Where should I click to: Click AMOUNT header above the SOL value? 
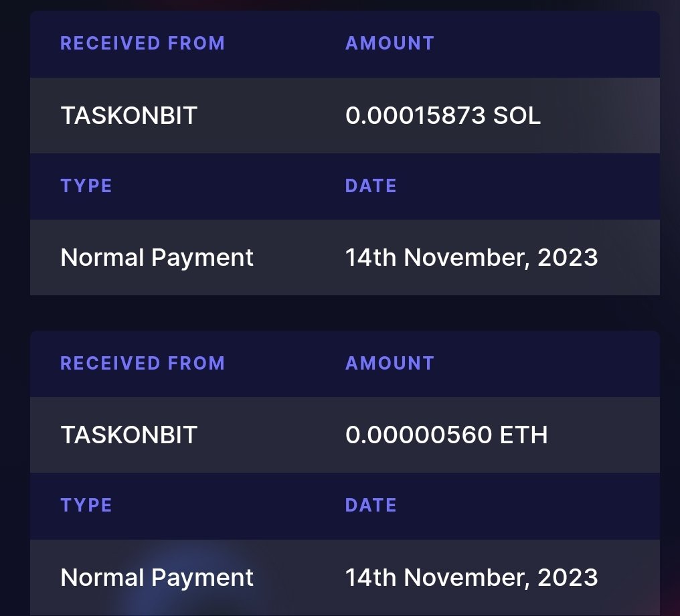point(390,44)
